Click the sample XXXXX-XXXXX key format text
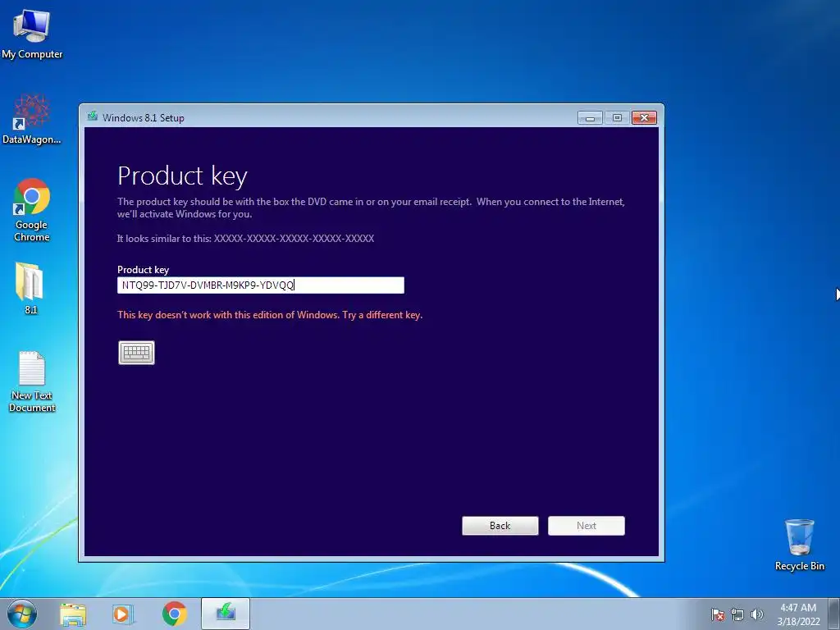840x630 pixels. pos(294,239)
